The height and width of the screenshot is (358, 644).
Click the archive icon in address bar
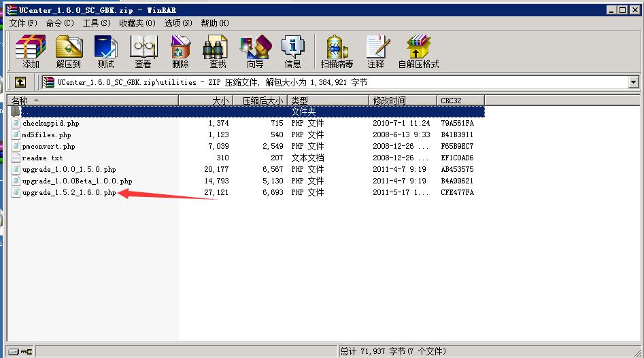point(48,82)
